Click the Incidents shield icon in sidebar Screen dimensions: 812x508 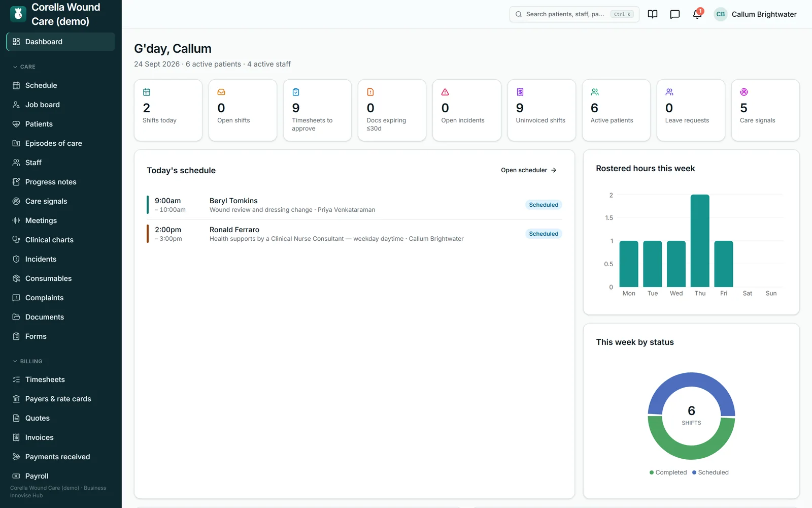point(16,259)
